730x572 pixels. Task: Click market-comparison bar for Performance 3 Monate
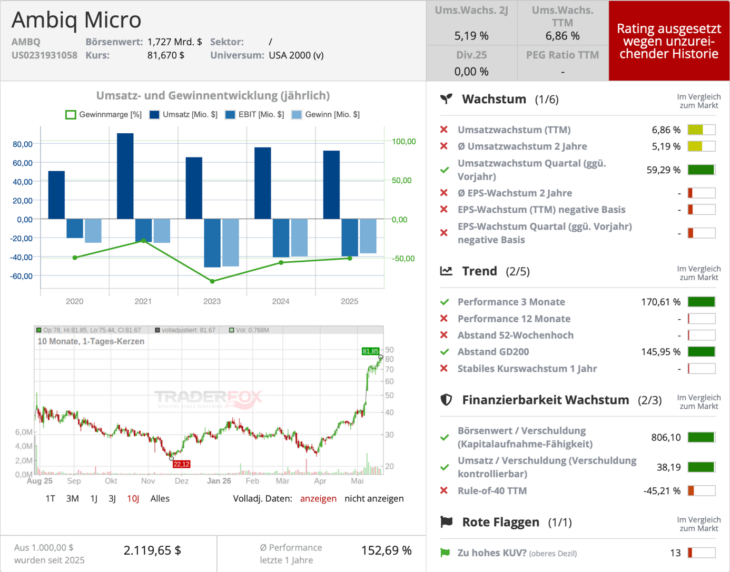[702, 302]
